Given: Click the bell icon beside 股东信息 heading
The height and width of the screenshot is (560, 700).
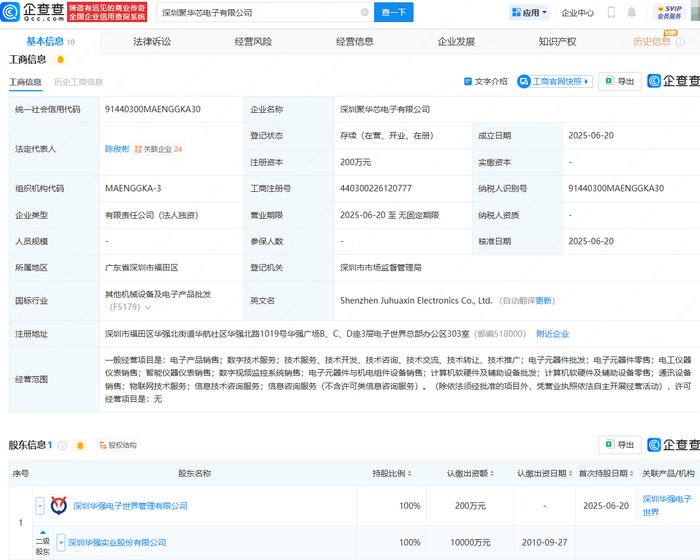Looking at the screenshot, I should coord(80,445).
